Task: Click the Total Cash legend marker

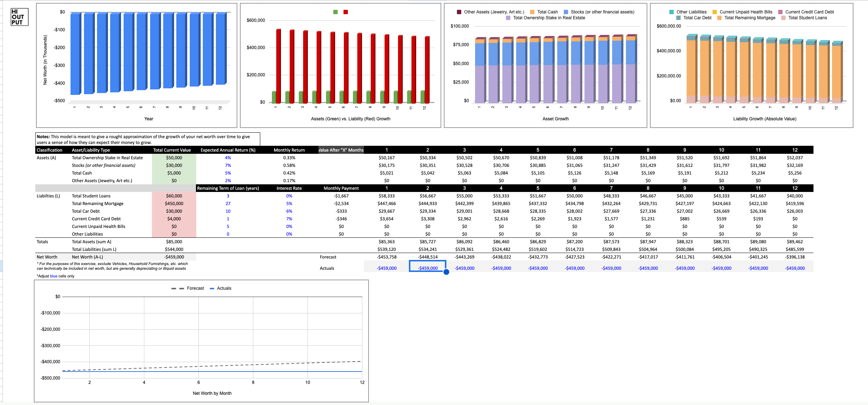Action: pyautogui.click(x=532, y=12)
